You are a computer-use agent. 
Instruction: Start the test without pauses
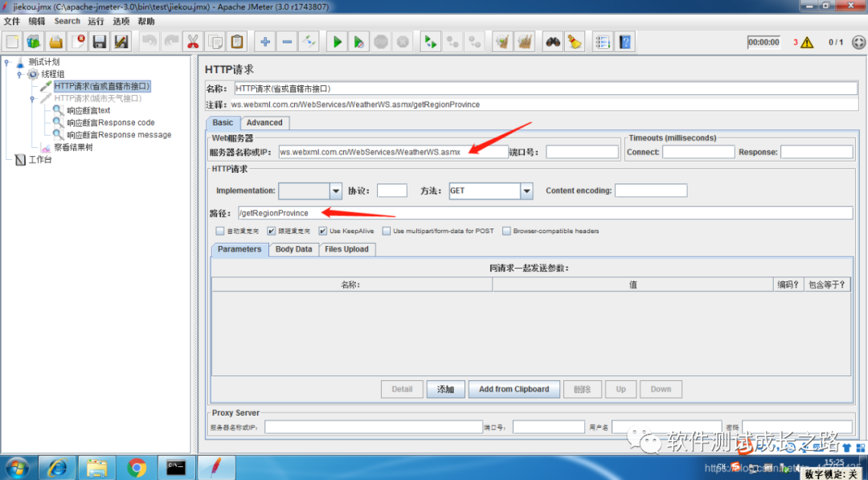click(358, 42)
